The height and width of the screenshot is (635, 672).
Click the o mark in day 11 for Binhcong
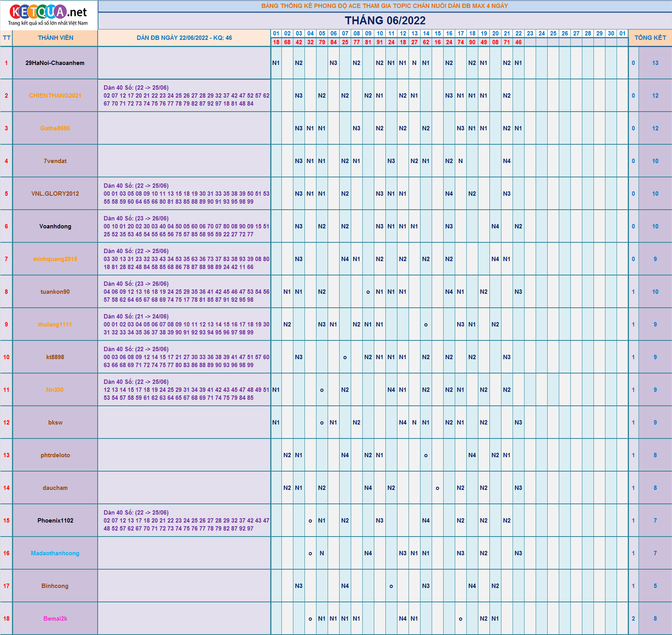pyautogui.click(x=391, y=586)
